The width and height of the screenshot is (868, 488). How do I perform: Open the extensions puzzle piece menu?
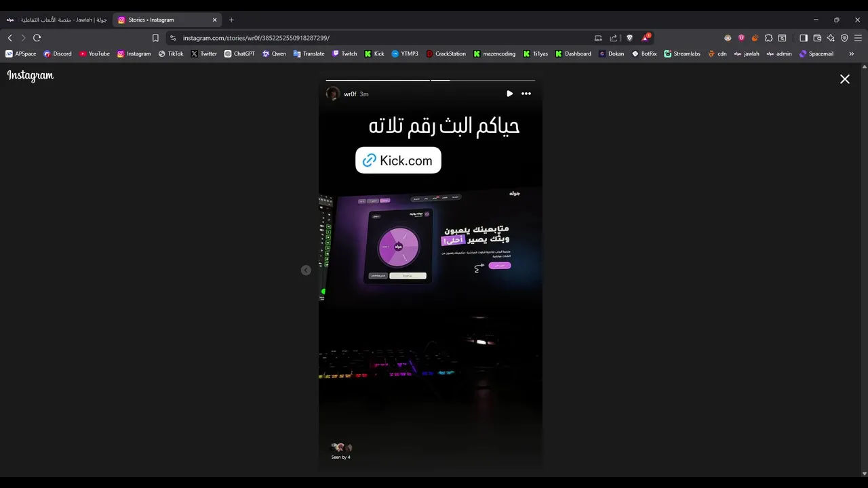point(768,38)
